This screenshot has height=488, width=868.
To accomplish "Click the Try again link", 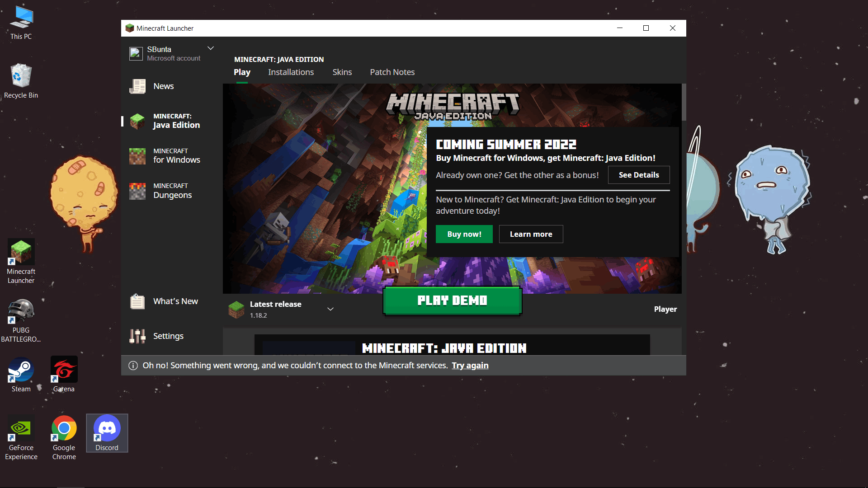I will pyautogui.click(x=470, y=366).
